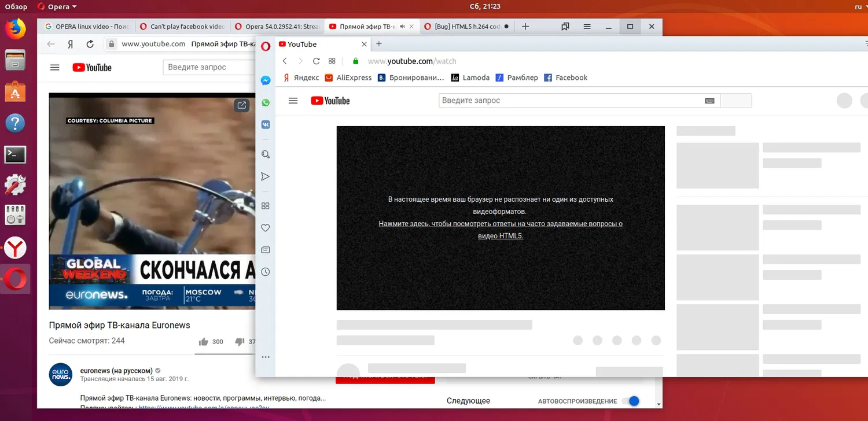Open personal news icon in Opera sidebar
Screen dimensions: 868x421
click(x=266, y=250)
